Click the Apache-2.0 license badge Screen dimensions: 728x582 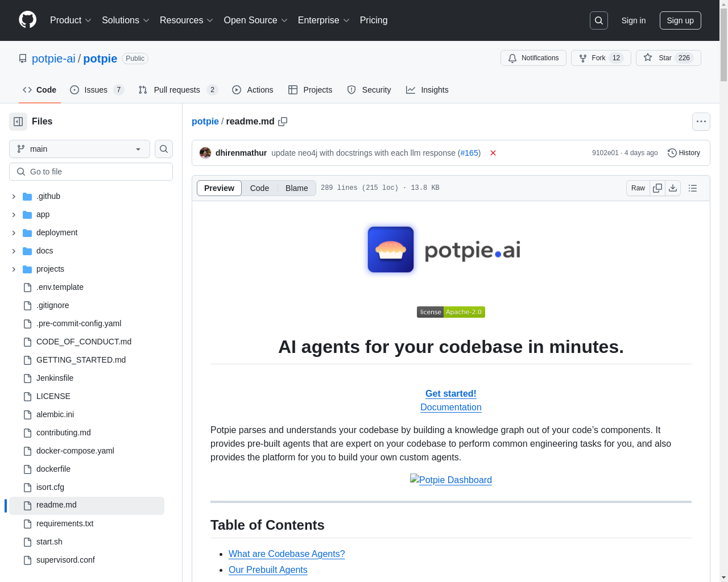451,312
